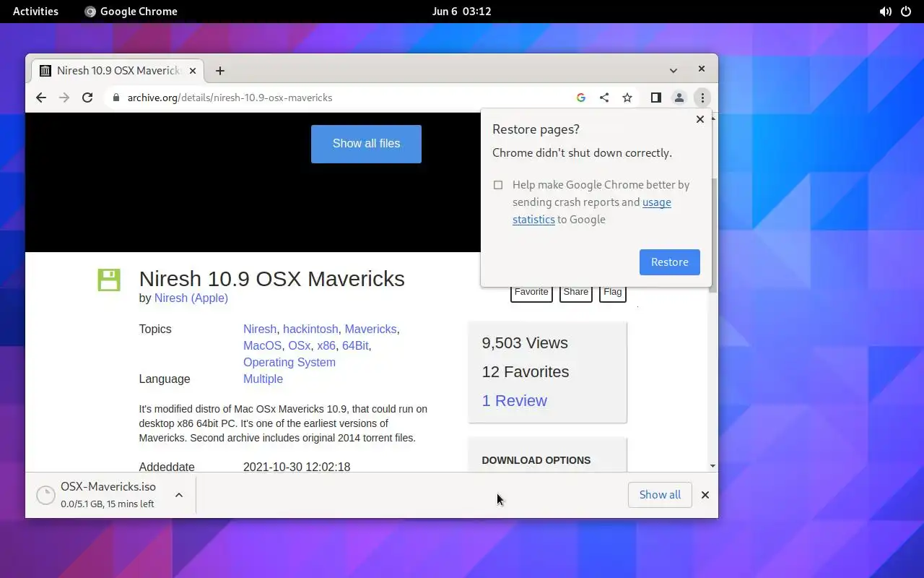The image size is (924, 578).
Task: Select the Niresh 10.9 OSX Mavericks tab
Action: click(118, 70)
